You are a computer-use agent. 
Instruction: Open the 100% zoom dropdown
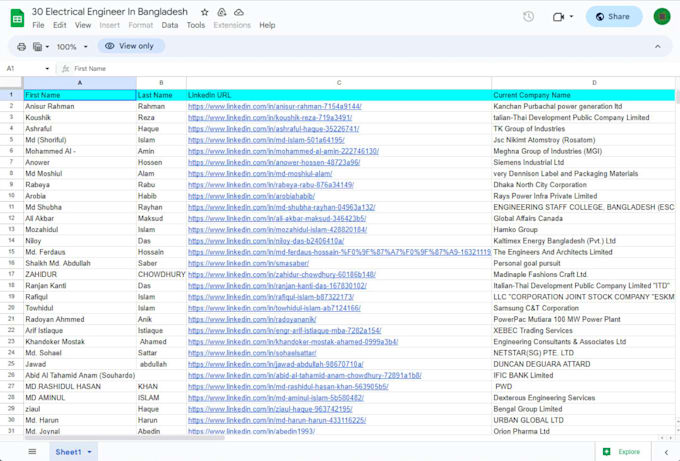pyautogui.click(x=72, y=46)
